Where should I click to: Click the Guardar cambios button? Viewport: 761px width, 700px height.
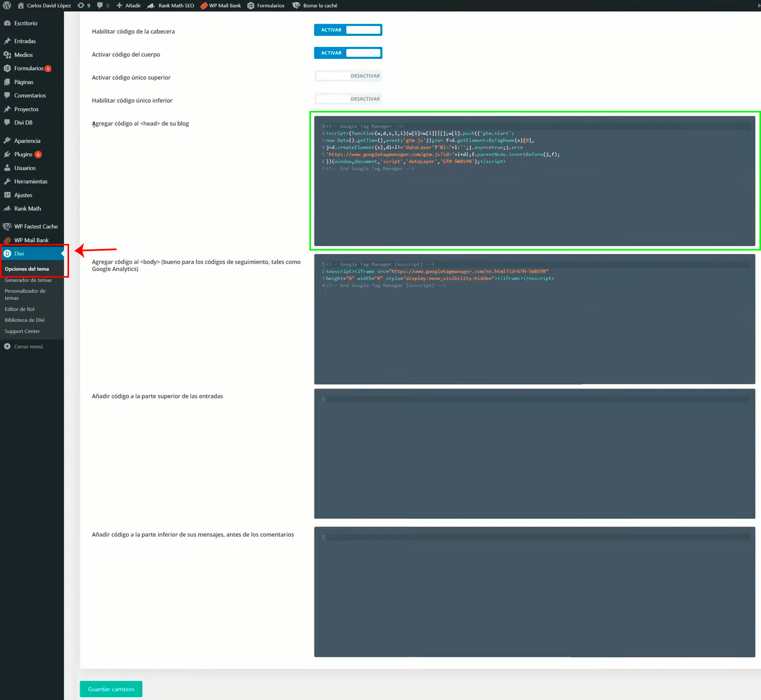(111, 689)
